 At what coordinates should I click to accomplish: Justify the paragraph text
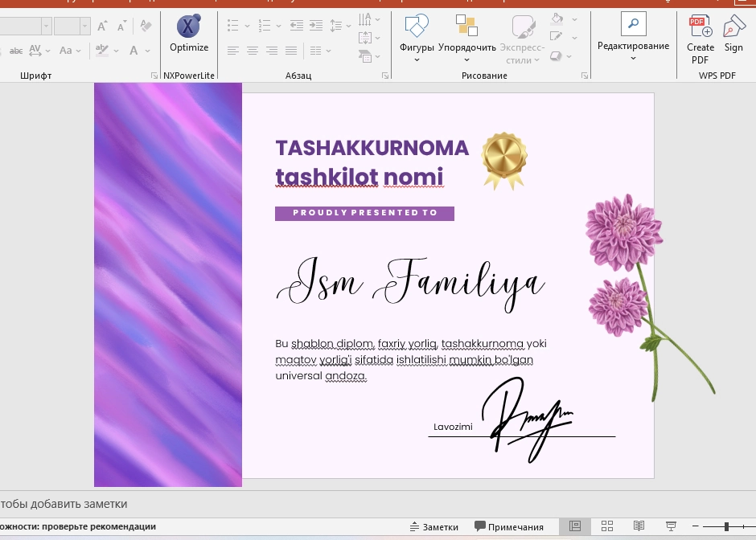click(x=291, y=51)
